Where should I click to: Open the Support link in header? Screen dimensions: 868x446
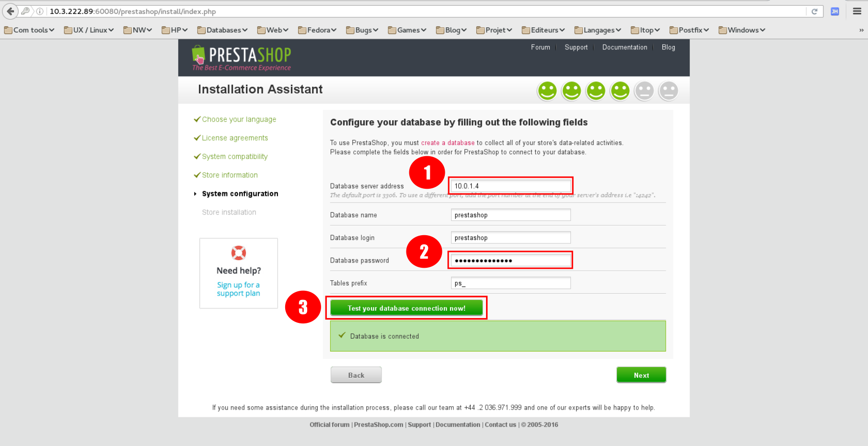pos(576,47)
